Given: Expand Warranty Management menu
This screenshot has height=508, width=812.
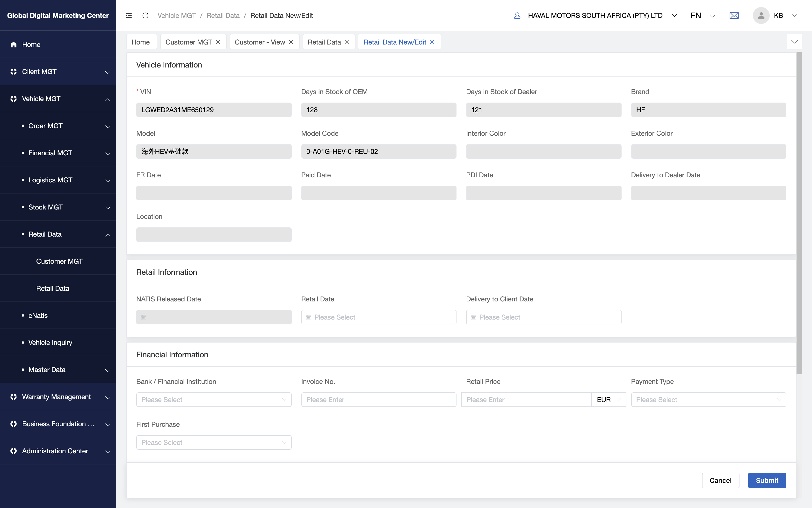Looking at the screenshot, I should pyautogui.click(x=108, y=397).
